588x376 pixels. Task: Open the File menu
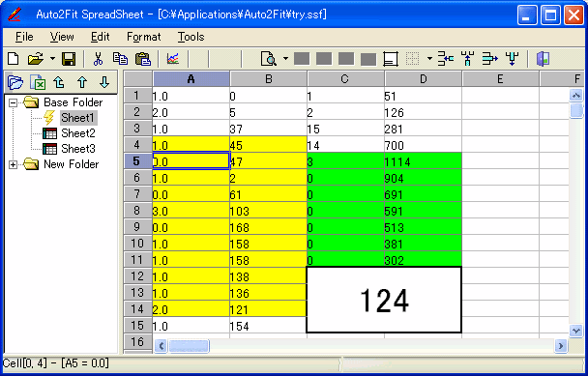(24, 37)
